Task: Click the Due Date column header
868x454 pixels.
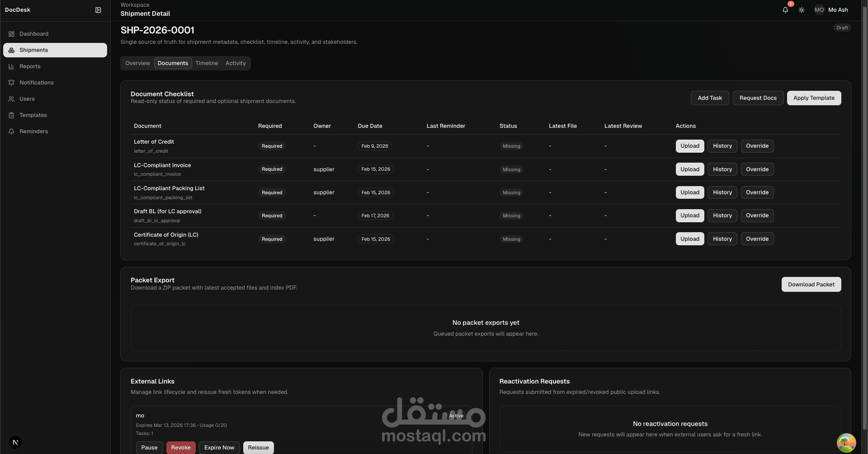Action: (x=370, y=126)
